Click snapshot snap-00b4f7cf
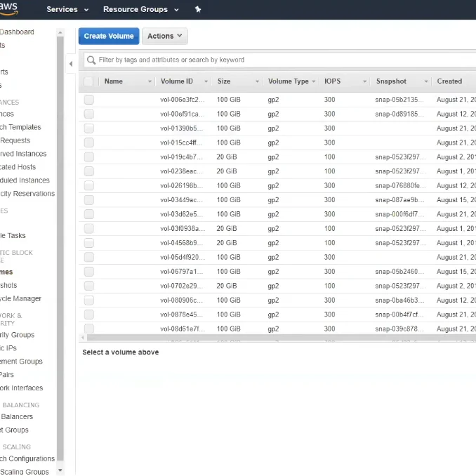Screen dimensions: 476x476 [x=399, y=315]
